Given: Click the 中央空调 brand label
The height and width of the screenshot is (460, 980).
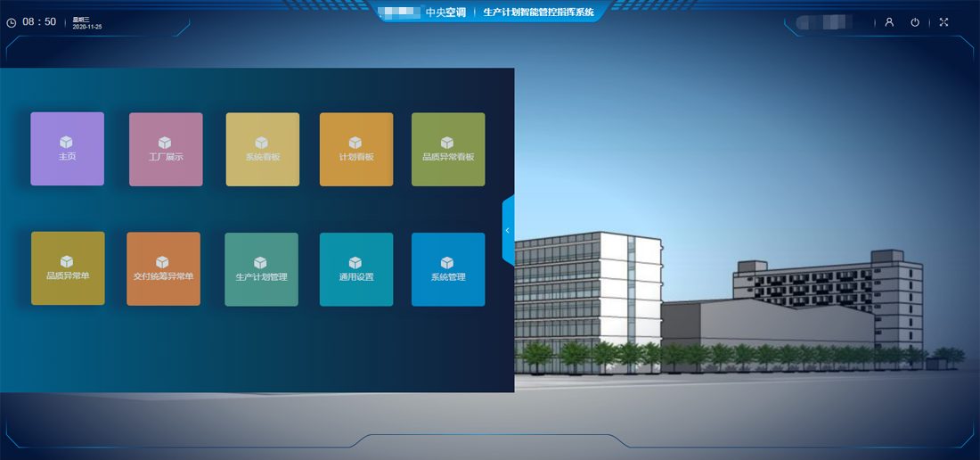Looking at the screenshot, I should point(446,12).
